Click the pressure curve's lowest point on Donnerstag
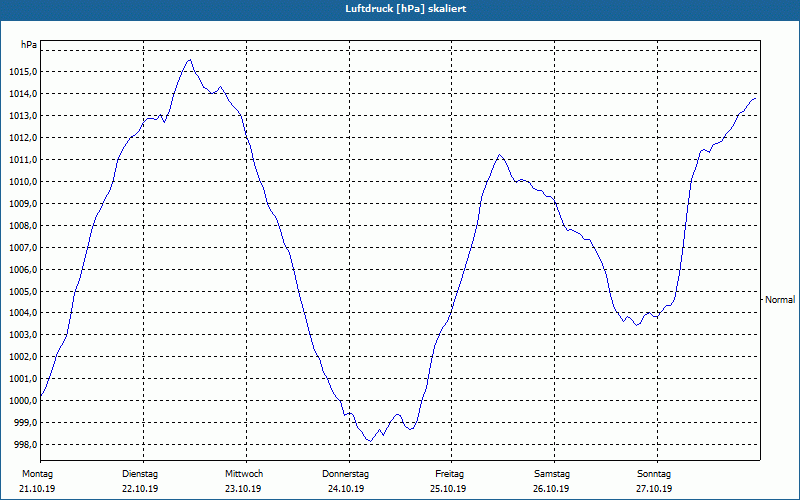Image resolution: width=800 pixels, height=500 pixels. (x=371, y=441)
